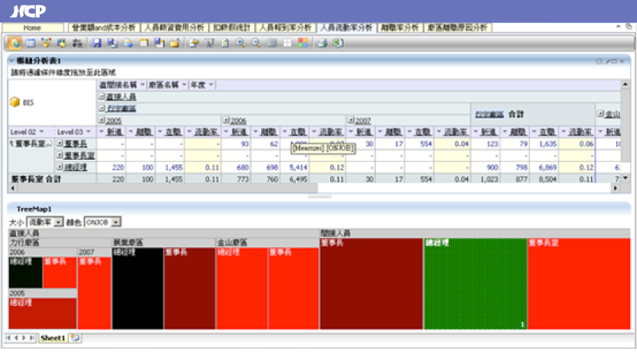Click the printer icon in toolbar

click(322, 42)
